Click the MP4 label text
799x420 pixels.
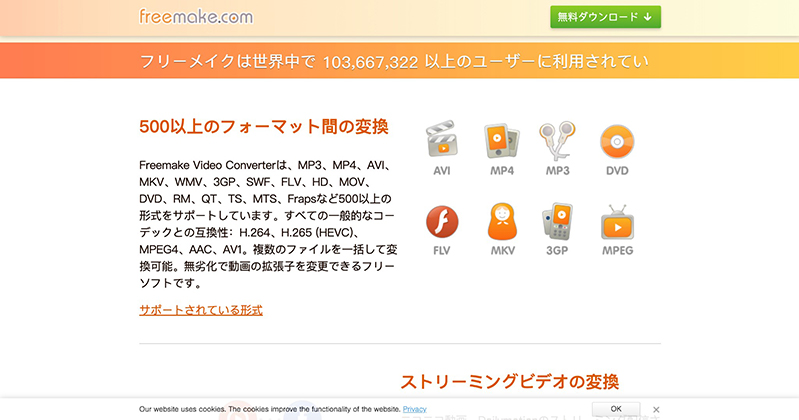pyautogui.click(x=502, y=171)
